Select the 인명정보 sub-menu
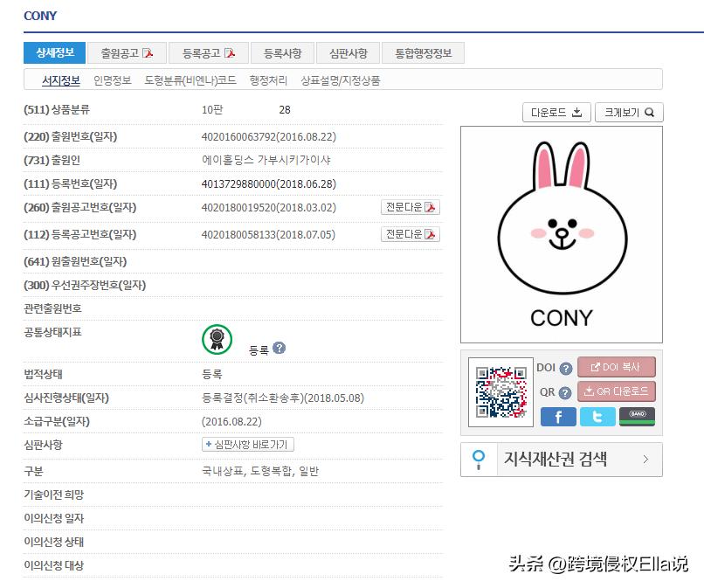Screen dimensions: 704x588 [x=113, y=80]
